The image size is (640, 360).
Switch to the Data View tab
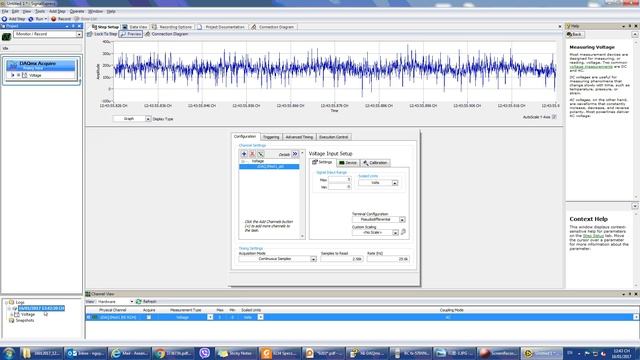(135, 27)
